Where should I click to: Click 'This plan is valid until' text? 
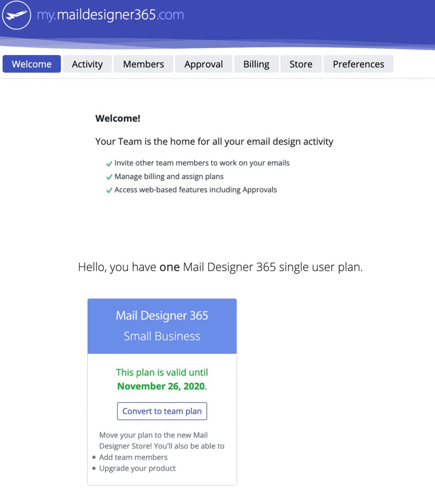point(162,373)
